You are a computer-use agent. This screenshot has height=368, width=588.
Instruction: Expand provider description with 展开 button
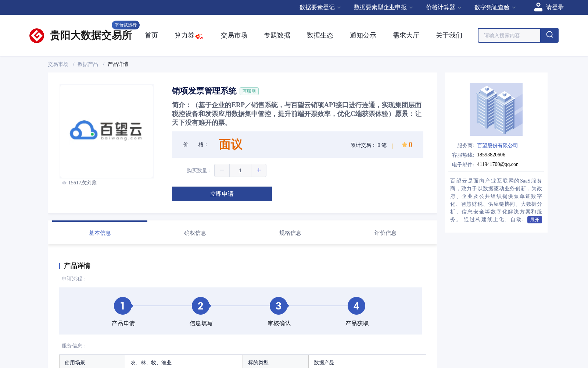coord(535,220)
